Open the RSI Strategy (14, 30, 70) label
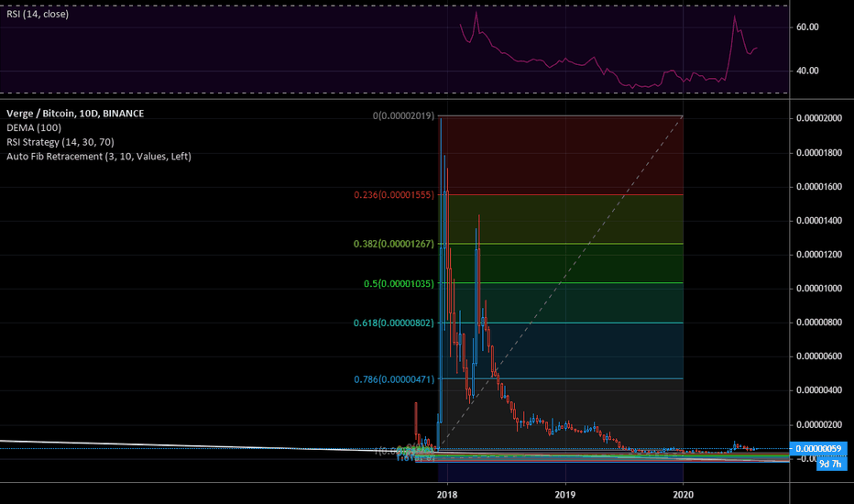 click(x=60, y=142)
